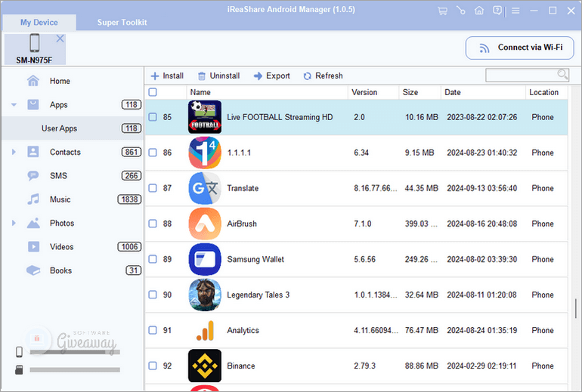This screenshot has width=582, height=392.
Task: Click the Samsung Wallet app icon
Action: click(205, 259)
